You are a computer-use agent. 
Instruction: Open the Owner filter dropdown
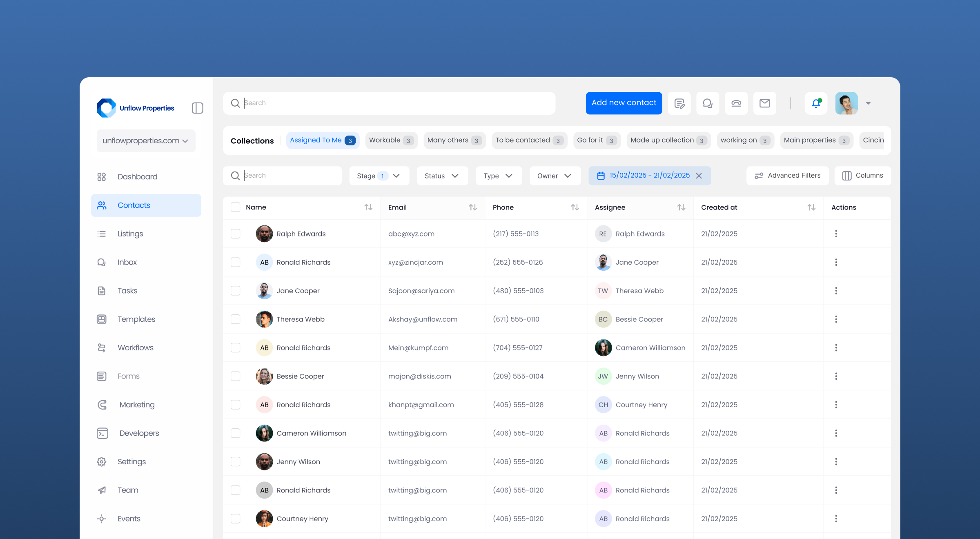[555, 176]
